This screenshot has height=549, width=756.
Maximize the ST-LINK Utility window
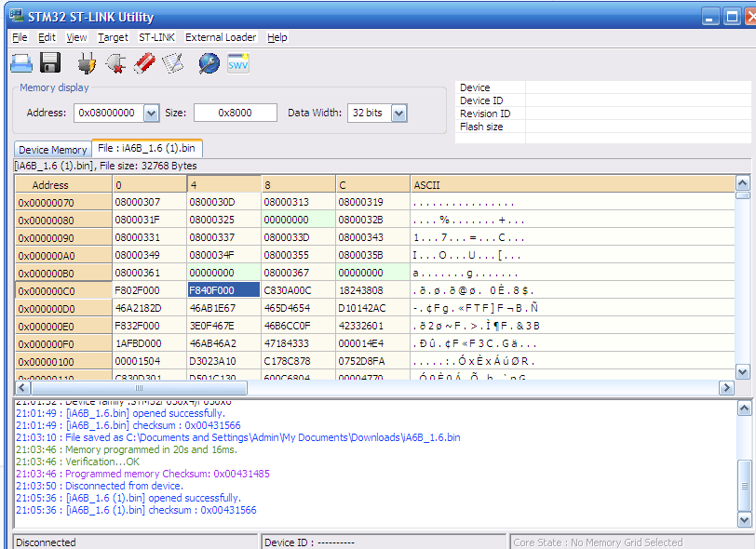(x=732, y=18)
